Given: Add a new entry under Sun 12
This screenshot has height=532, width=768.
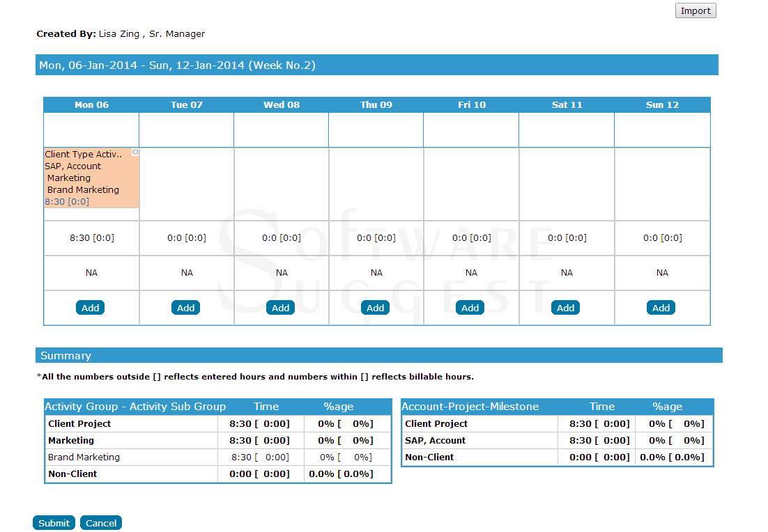Looking at the screenshot, I should pos(661,307).
